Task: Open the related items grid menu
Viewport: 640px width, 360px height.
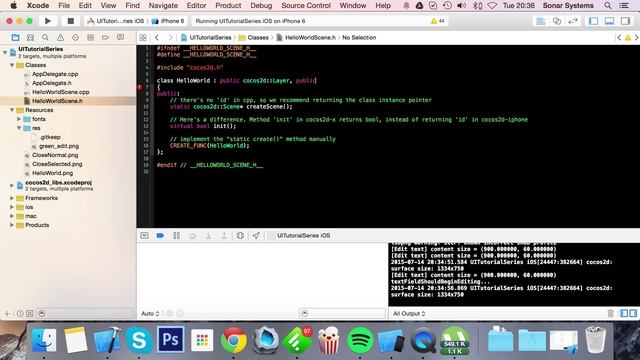Action: point(143,38)
